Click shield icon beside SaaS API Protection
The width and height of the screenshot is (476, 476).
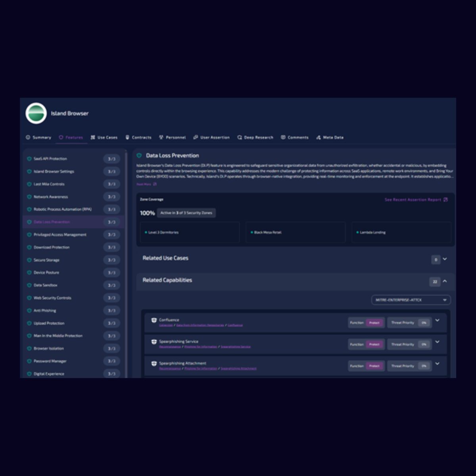coord(29,159)
